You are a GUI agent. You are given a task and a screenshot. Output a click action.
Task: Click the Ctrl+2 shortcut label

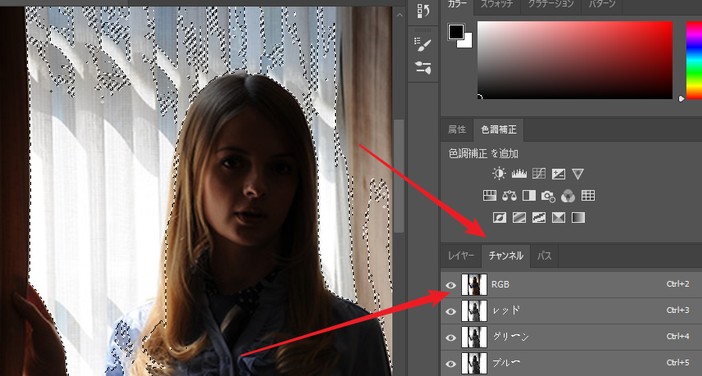click(x=678, y=284)
